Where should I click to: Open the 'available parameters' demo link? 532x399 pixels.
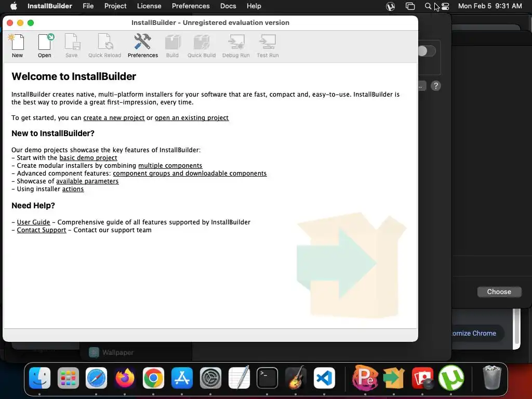pos(87,181)
